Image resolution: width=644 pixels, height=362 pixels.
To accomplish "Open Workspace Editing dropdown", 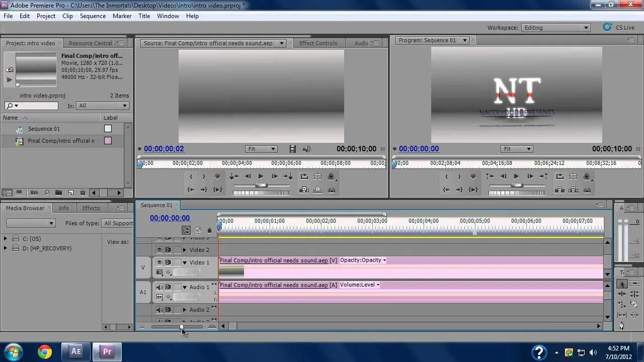I will click(556, 28).
